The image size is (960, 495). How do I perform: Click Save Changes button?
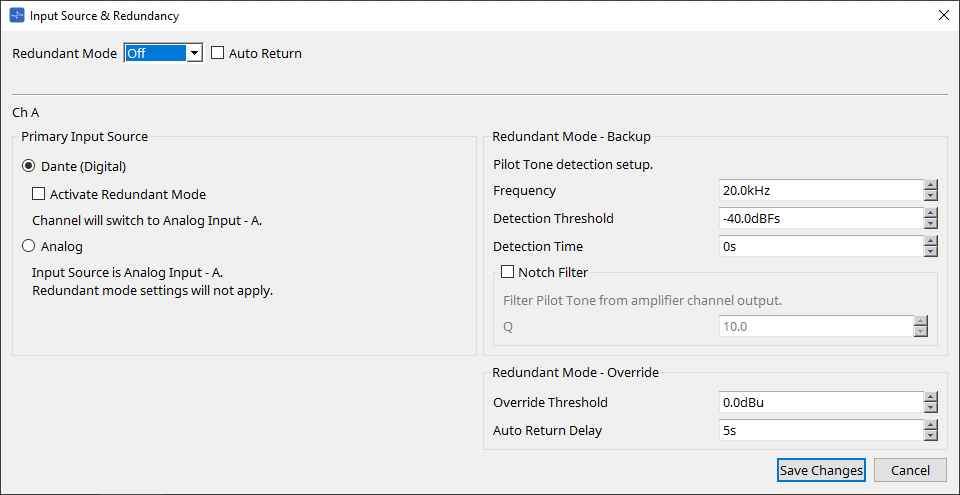(x=821, y=470)
